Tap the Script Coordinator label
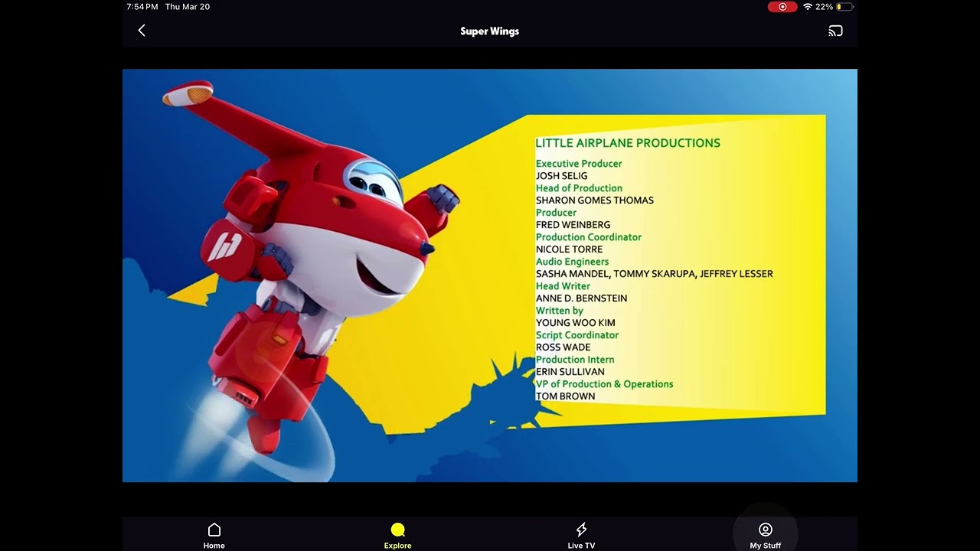Screen dimensions: 980x551 [577, 335]
